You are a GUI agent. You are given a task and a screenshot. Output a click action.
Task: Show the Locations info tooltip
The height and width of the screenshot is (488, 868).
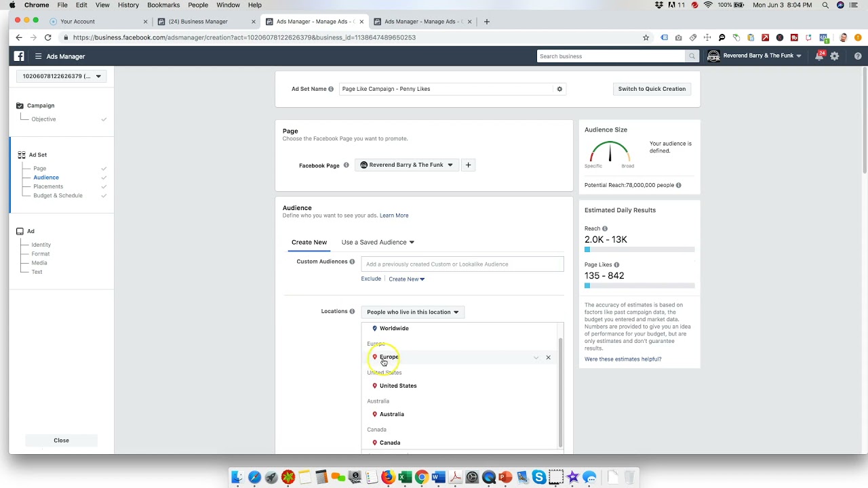[352, 312]
